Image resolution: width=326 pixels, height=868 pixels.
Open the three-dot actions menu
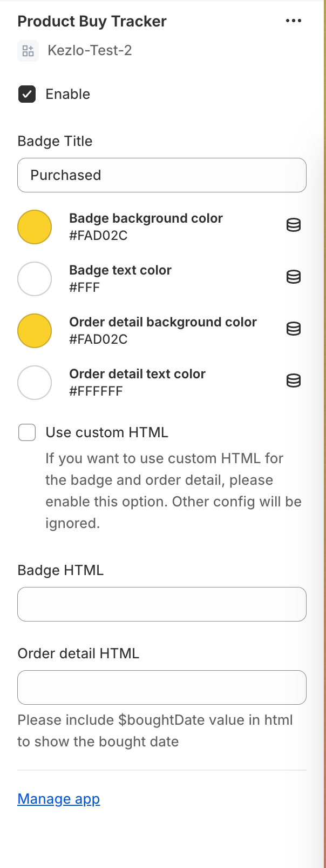click(x=294, y=21)
